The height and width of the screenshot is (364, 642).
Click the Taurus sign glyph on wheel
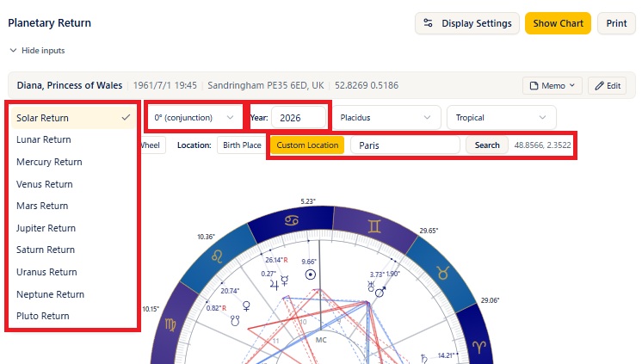[442, 272]
